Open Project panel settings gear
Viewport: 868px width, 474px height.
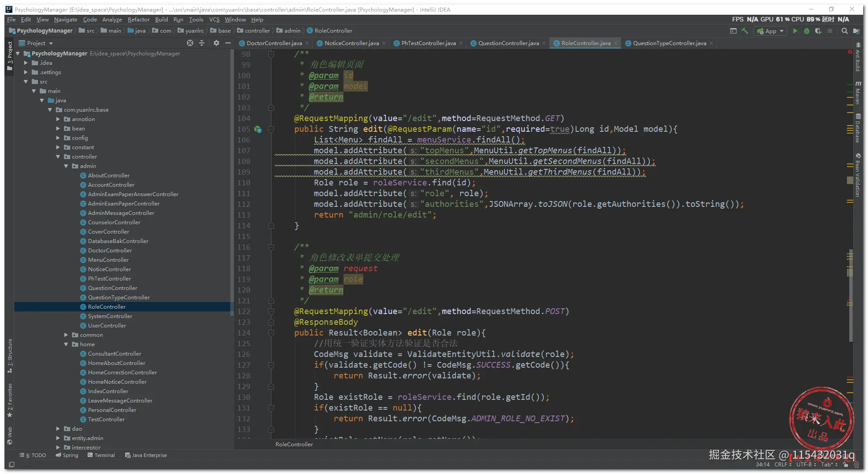pos(216,43)
